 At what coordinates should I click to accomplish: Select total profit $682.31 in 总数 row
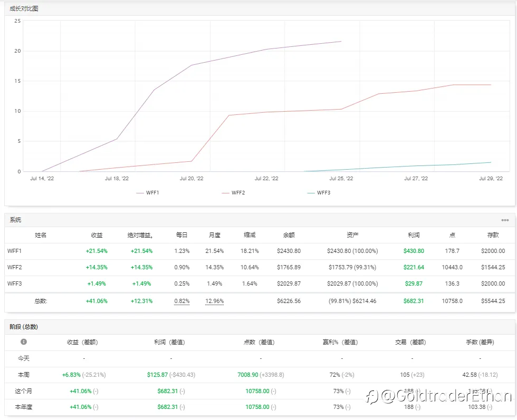coord(414,301)
